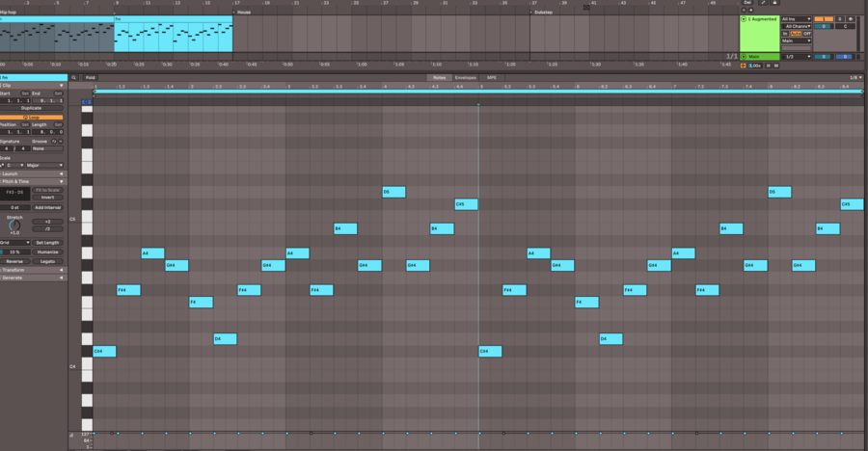Click the Reverse button
The image size is (868, 451).
14,262
